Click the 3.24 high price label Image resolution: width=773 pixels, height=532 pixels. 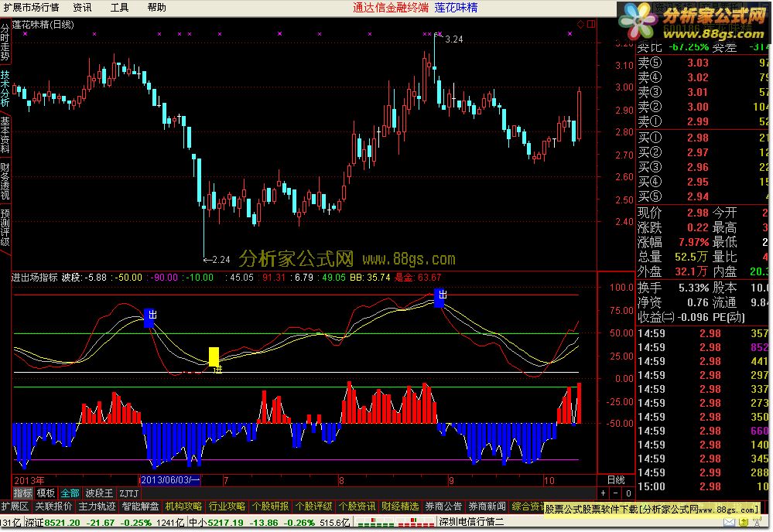[x=454, y=39]
